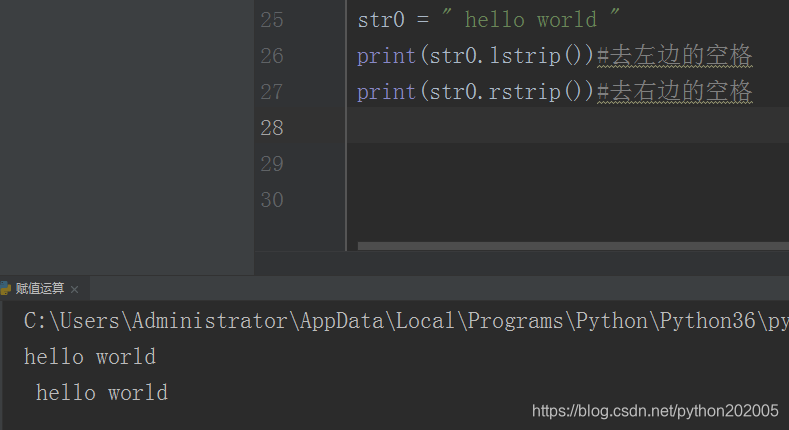
Task: Click second indented console output hello world
Action: tap(102, 393)
